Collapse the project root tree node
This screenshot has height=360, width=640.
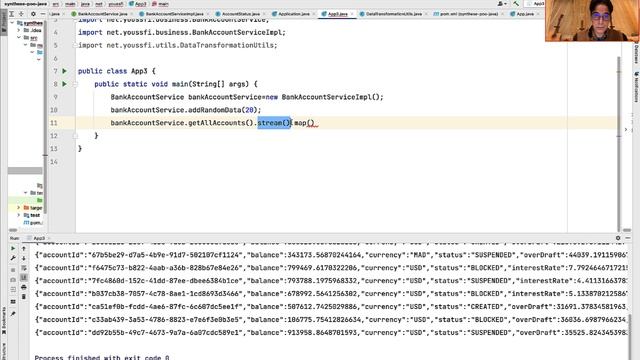pos(12,23)
